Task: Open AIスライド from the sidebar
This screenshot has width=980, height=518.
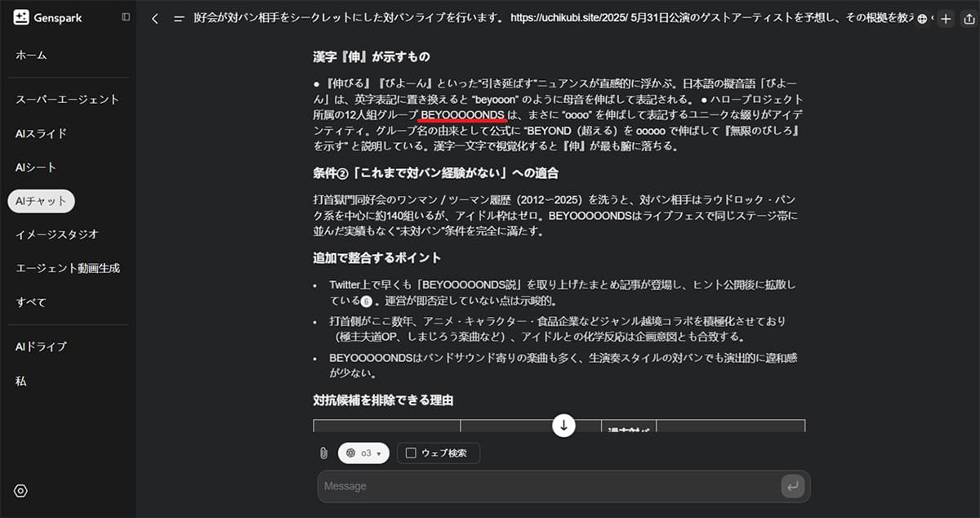Action: click(41, 133)
